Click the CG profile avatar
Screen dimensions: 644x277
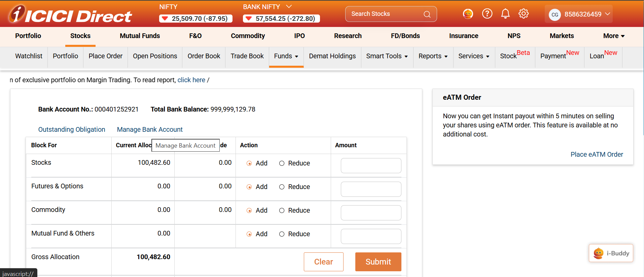coord(554,14)
